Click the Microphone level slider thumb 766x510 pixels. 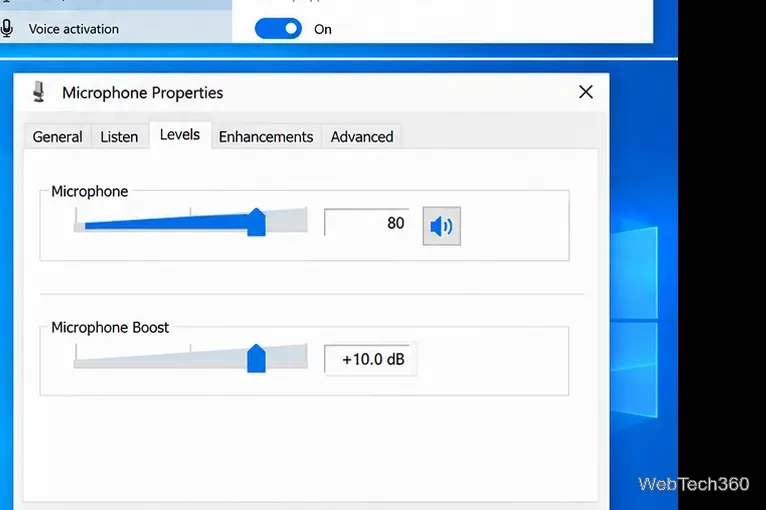[256, 222]
